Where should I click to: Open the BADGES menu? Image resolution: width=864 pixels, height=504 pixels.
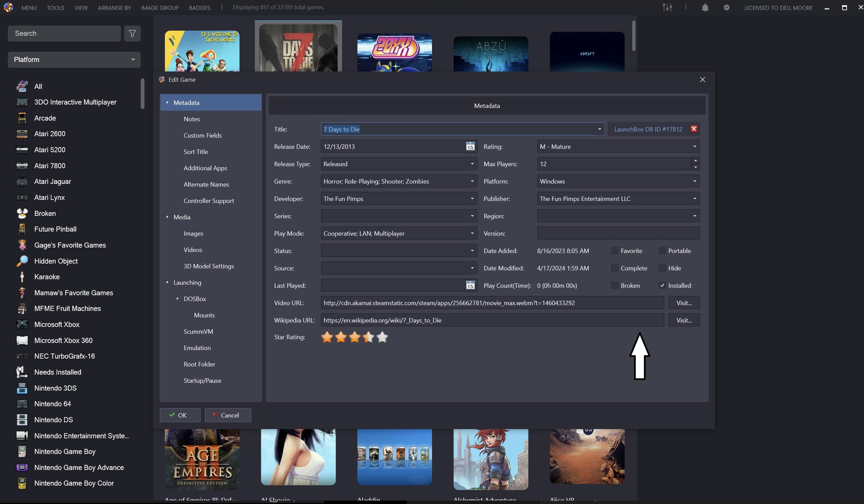[200, 7]
